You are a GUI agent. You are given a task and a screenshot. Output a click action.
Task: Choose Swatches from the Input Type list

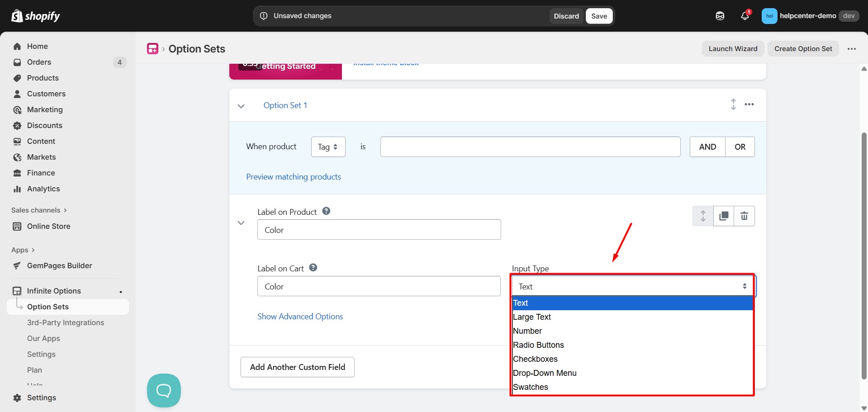click(x=531, y=387)
